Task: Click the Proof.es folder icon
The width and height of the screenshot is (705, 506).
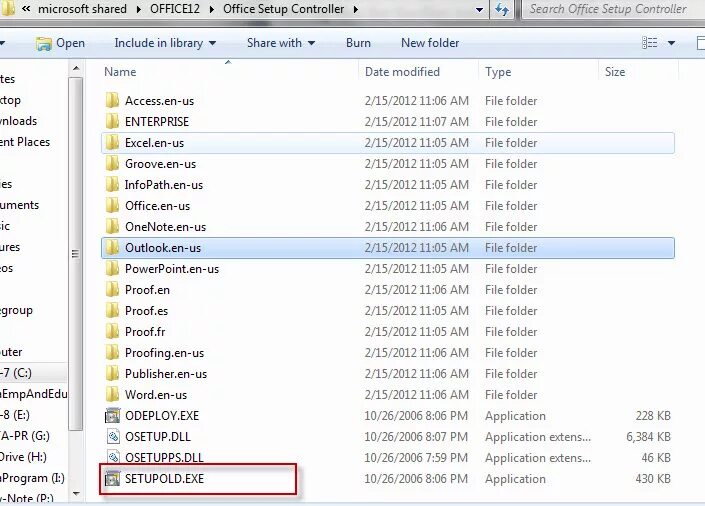Action: (x=112, y=310)
